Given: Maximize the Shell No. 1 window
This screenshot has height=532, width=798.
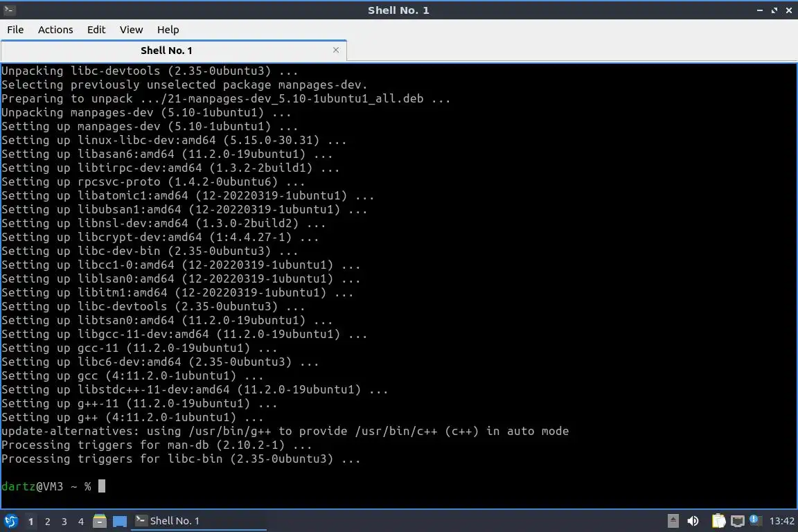Looking at the screenshot, I should coord(774,10).
